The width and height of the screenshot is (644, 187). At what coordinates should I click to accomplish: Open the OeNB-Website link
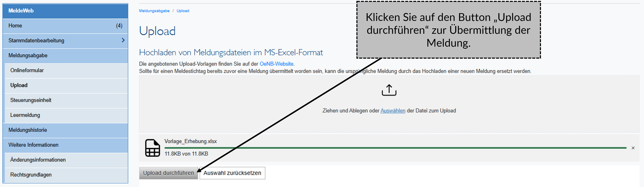[x=276, y=64]
